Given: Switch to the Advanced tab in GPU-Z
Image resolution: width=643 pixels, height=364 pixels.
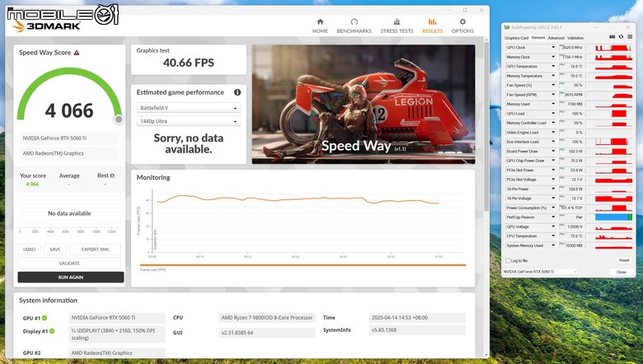Looking at the screenshot, I should pyautogui.click(x=556, y=38).
